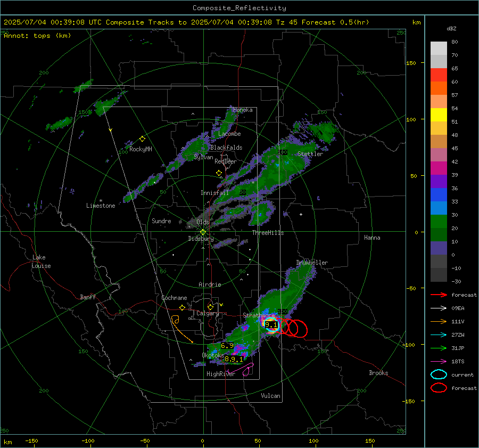Click the Lake Louise label

pos(41,262)
